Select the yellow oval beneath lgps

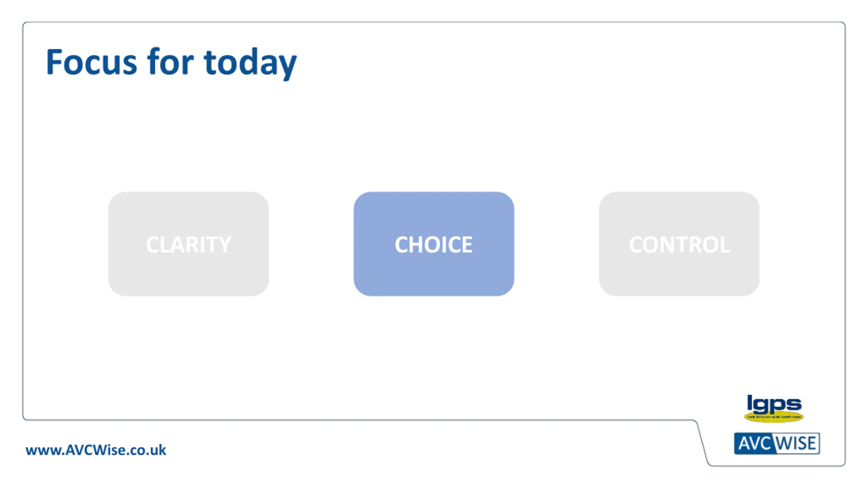click(x=774, y=417)
